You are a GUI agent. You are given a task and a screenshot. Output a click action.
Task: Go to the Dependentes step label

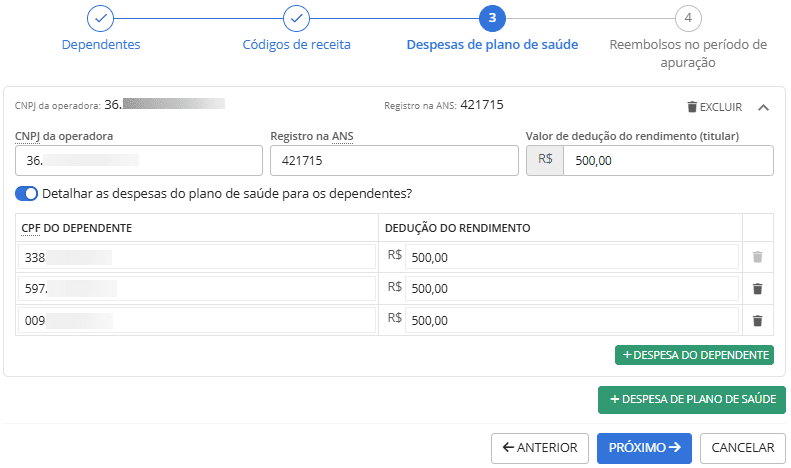(x=101, y=44)
